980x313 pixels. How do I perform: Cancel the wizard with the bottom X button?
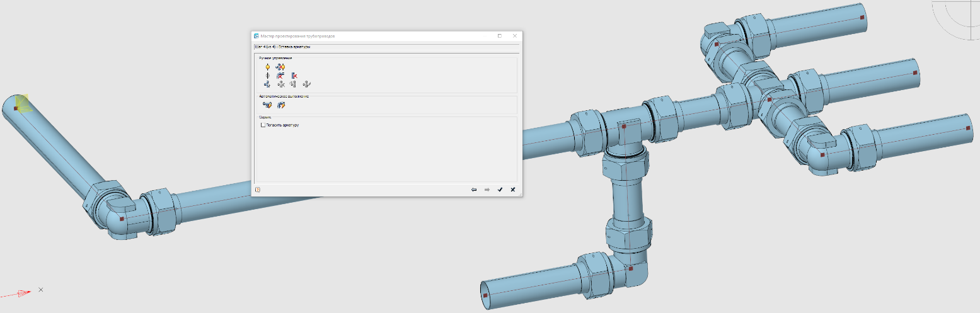pos(513,189)
